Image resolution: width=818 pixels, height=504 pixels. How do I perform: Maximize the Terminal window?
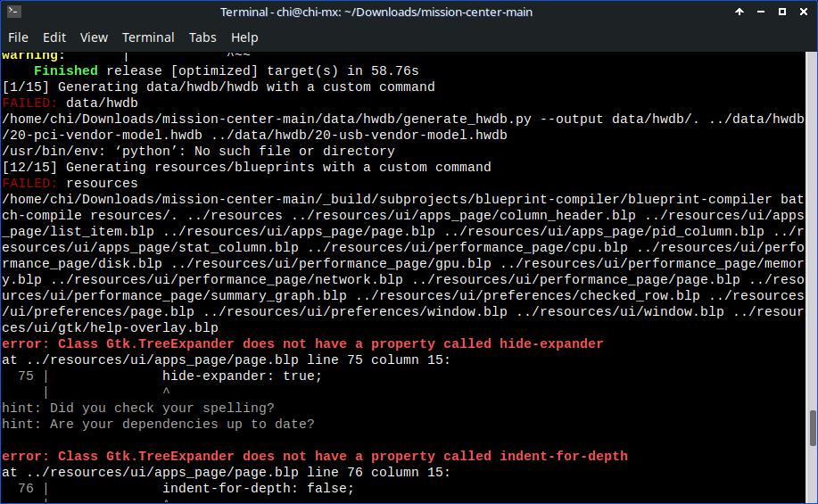[x=783, y=12]
